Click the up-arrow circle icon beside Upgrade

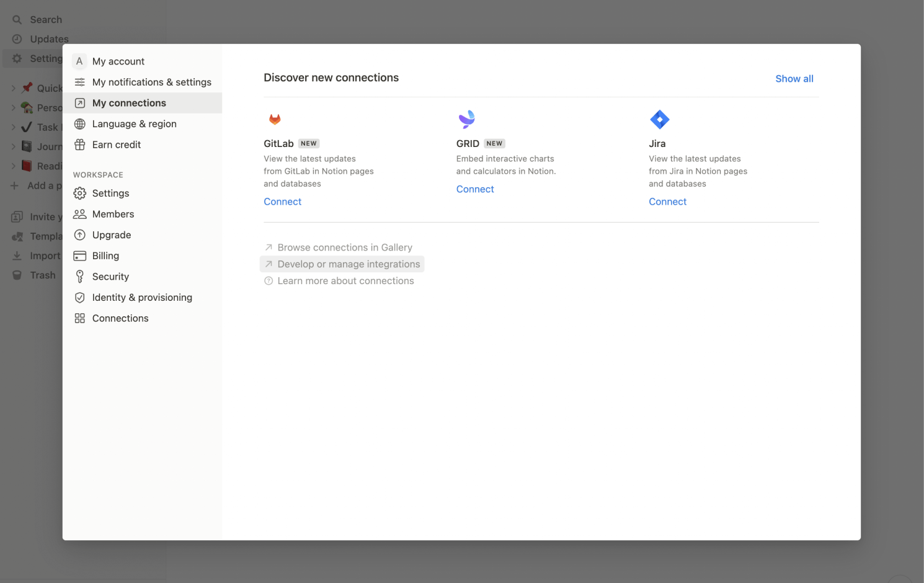[79, 235]
